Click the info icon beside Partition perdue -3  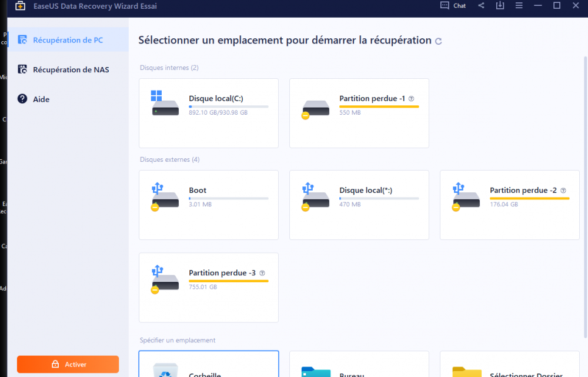click(x=262, y=273)
